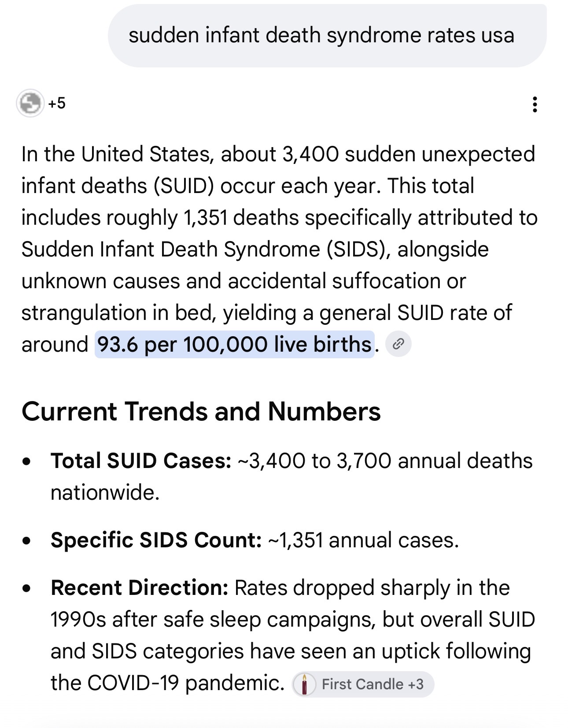The image size is (568, 728).
Task: Tap the search query bubble text
Action: (321, 35)
